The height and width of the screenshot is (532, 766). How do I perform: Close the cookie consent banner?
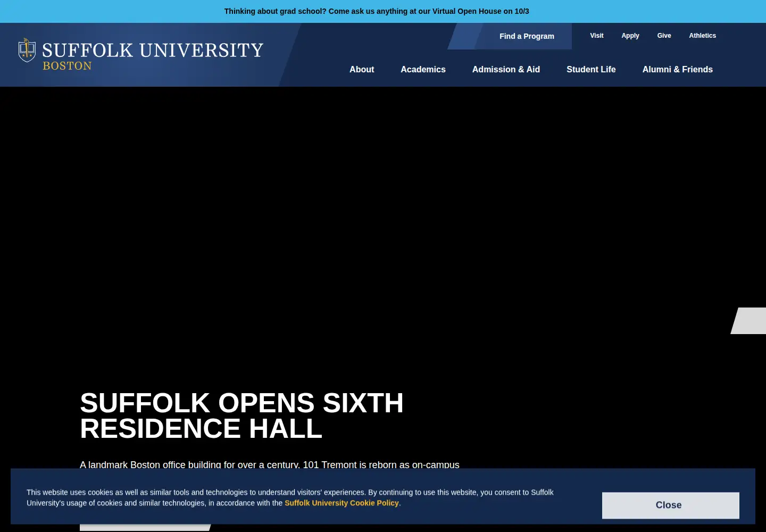[670, 505]
